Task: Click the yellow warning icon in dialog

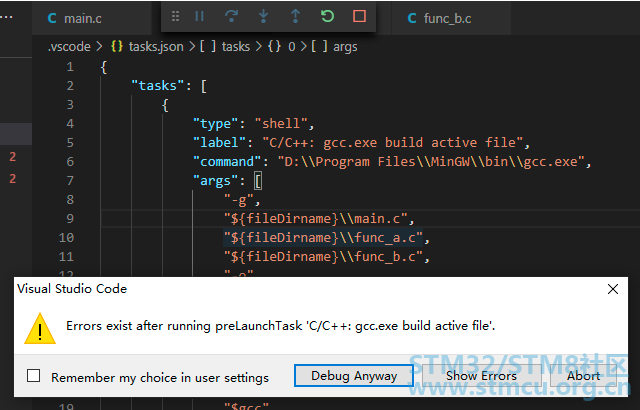Action: [x=40, y=327]
